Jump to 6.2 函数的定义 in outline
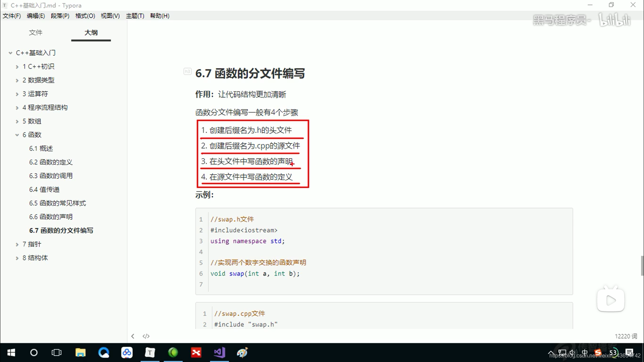The width and height of the screenshot is (644, 362). click(x=51, y=162)
